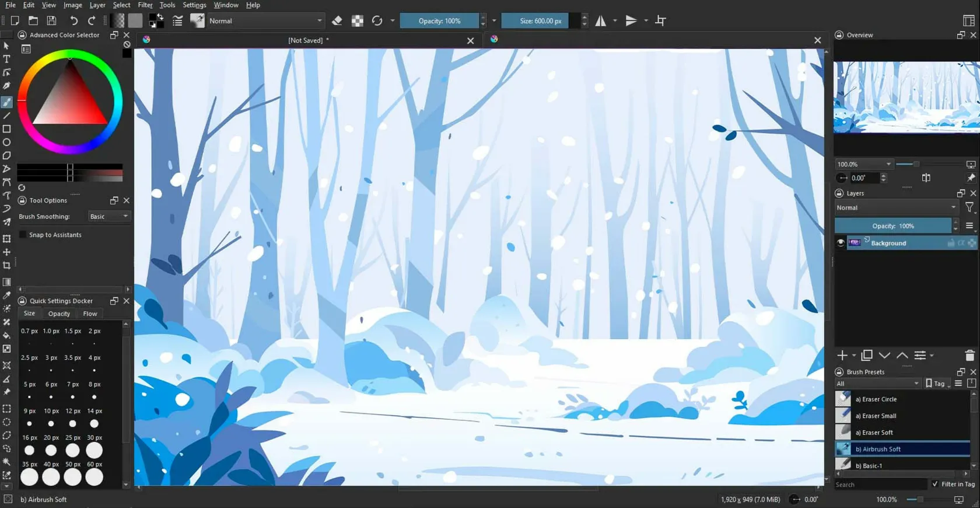Choose the Ellipse tool
Image resolution: width=980 pixels, height=508 pixels.
(7, 142)
